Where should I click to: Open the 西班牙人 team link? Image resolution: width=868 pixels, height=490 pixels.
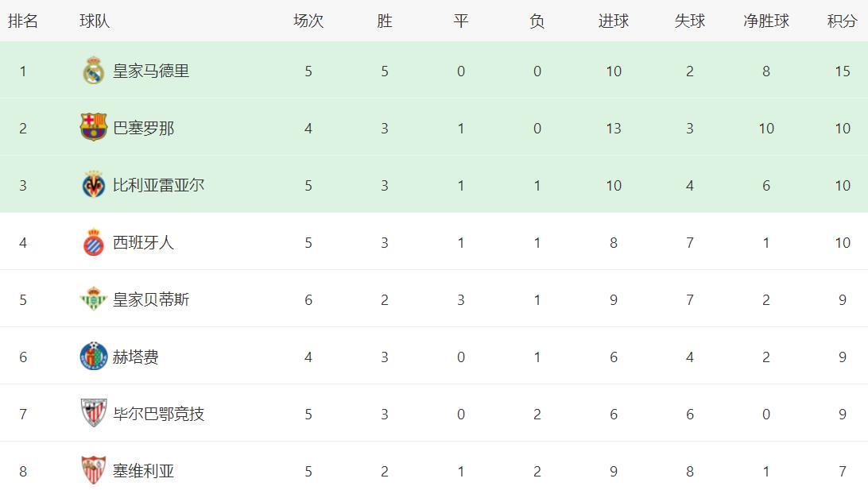143,242
